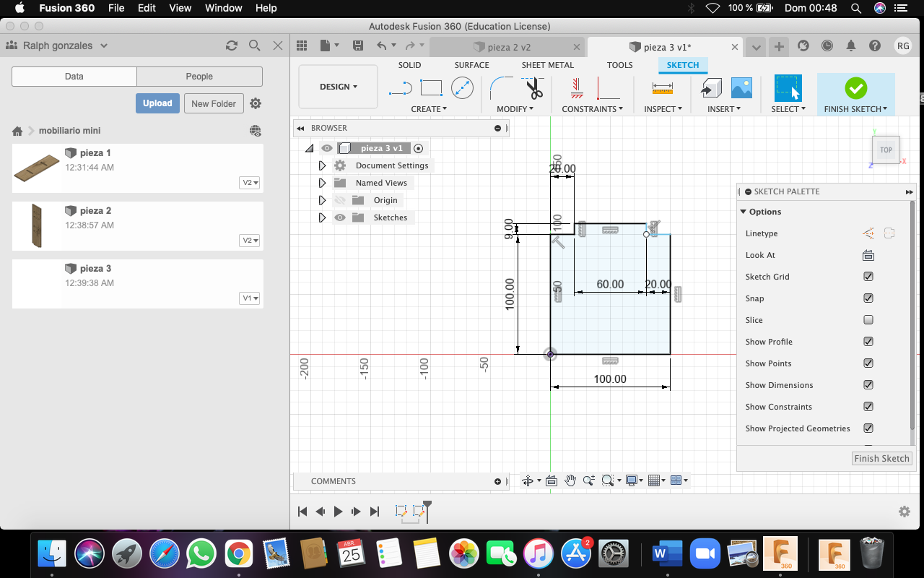This screenshot has height=578, width=924.
Task: Open the MODIFY dropdown menu
Action: pyautogui.click(x=515, y=109)
